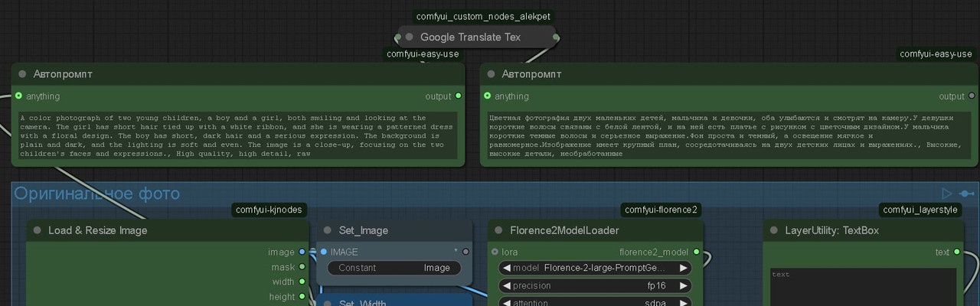
Task: Click 'output' port of right Автопромпт node
Action: pyautogui.click(x=972, y=96)
